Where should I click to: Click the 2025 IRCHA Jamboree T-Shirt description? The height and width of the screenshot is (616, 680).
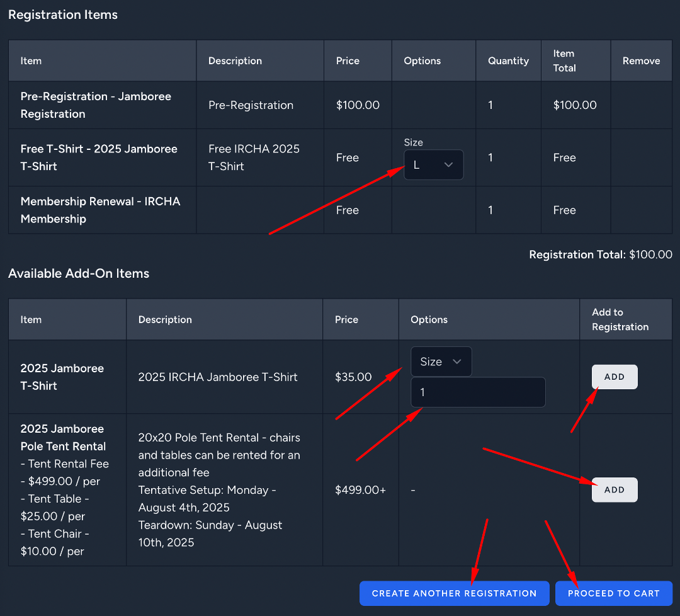pos(218,377)
